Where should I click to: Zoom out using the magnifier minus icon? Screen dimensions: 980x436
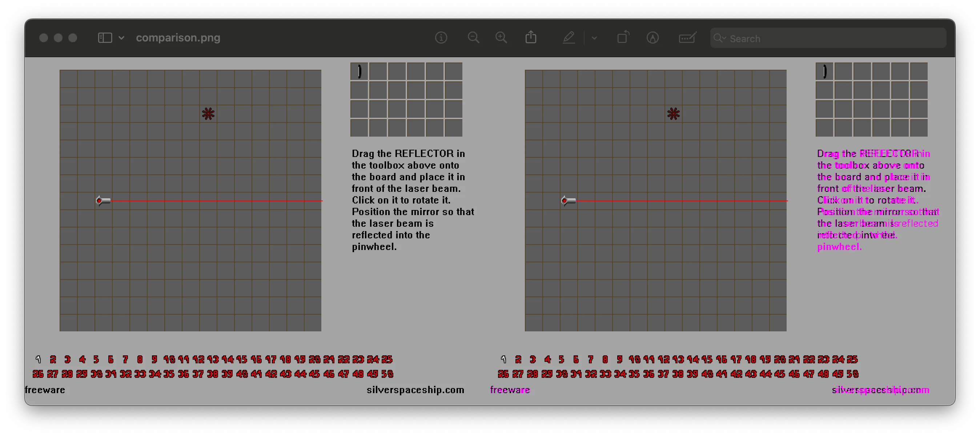[473, 38]
